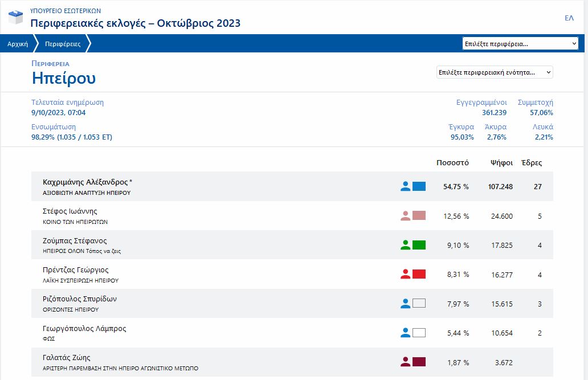This screenshot has height=380, width=588.
Task: Click the person icon for Καχριμάνης Αλέξανδρος
Action: (x=405, y=186)
